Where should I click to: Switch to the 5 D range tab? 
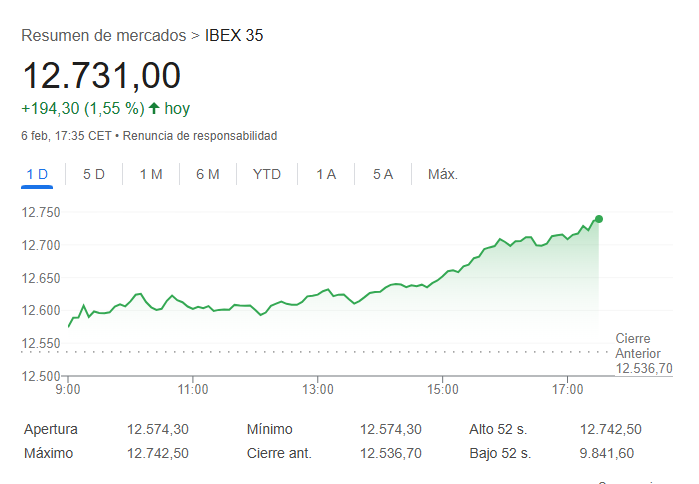pos(94,174)
